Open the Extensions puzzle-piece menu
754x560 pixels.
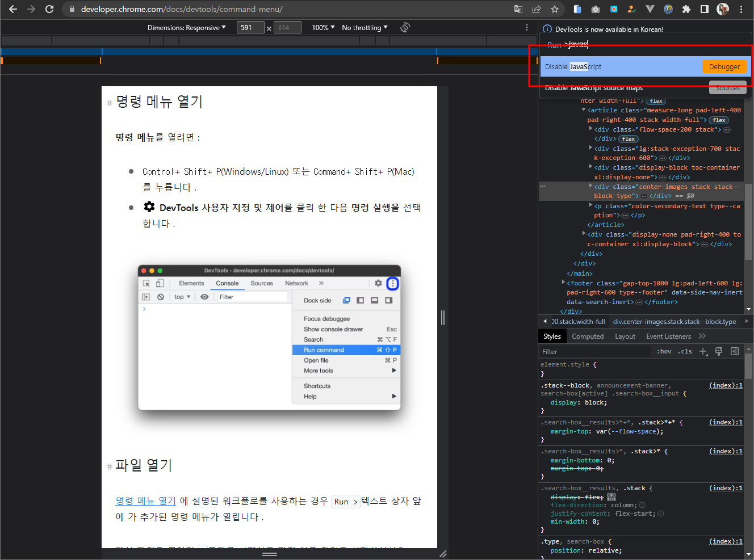686,9
